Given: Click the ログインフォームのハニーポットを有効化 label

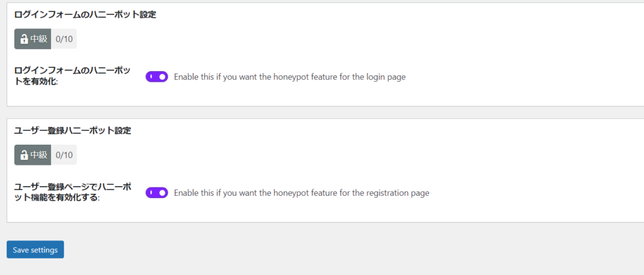Looking at the screenshot, I should tap(72, 77).
